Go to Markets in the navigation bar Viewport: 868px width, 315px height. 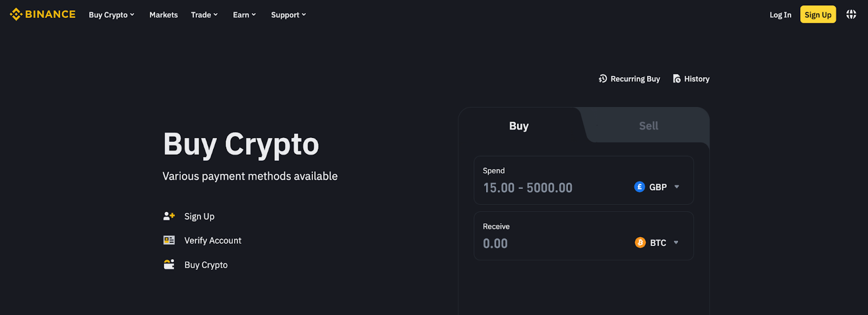coord(163,15)
